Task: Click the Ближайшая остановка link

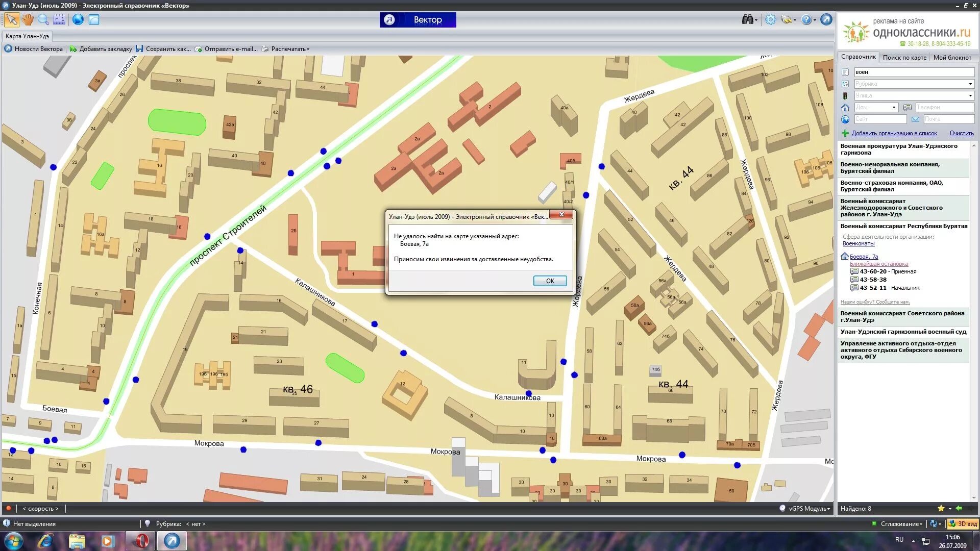Action: (878, 264)
